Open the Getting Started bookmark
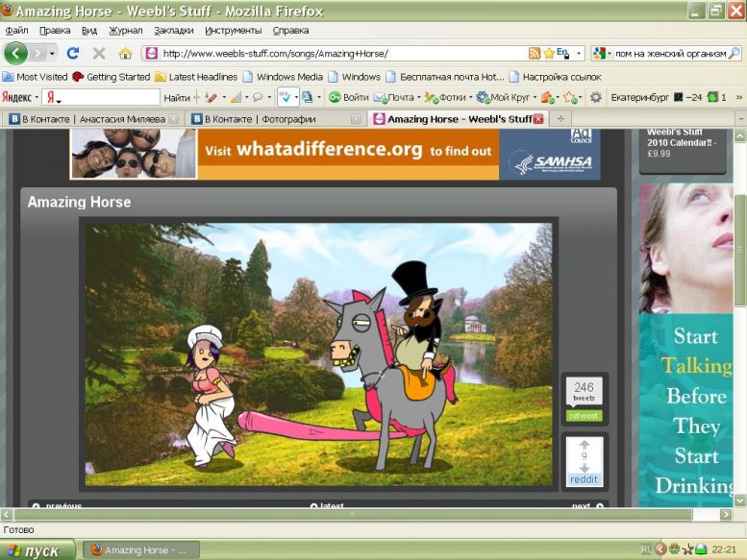747x560 pixels. coord(111,77)
